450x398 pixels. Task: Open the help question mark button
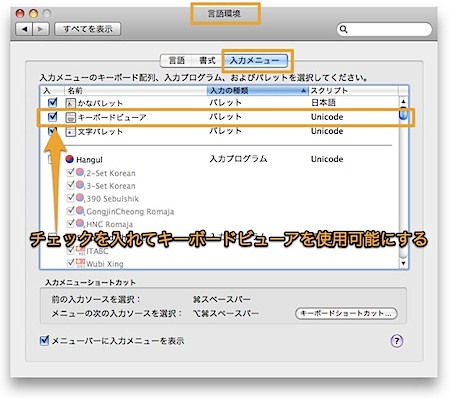[396, 341]
